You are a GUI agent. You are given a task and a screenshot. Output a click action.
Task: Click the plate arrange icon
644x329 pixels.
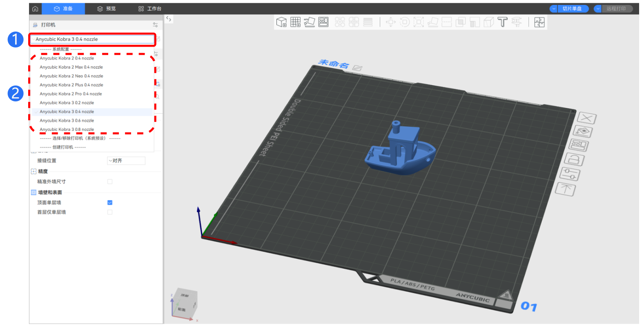[579, 145]
